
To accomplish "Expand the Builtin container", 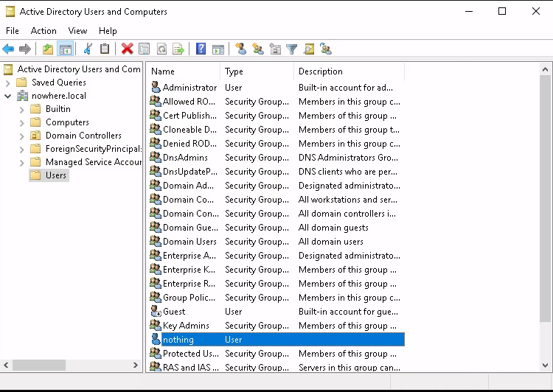I will [x=22, y=110].
